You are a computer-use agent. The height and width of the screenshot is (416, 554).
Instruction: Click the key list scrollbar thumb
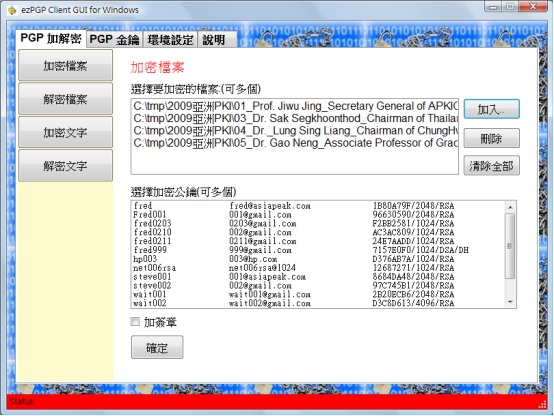[x=510, y=246]
